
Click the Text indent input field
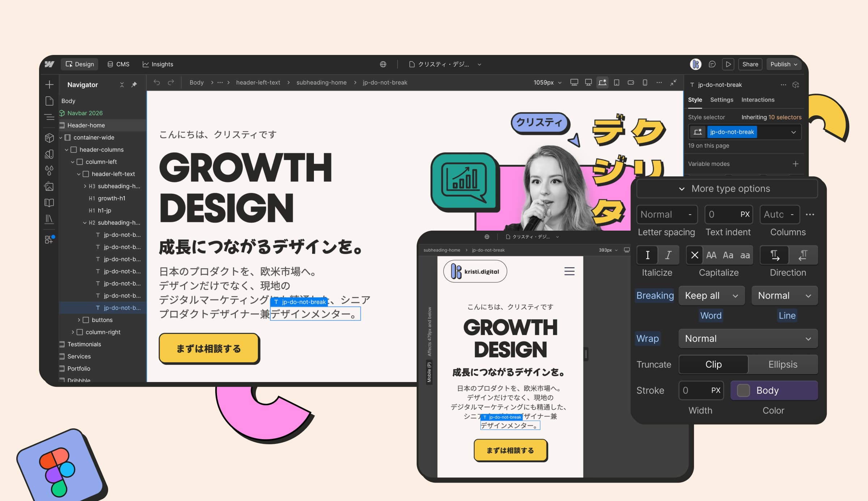(x=728, y=214)
